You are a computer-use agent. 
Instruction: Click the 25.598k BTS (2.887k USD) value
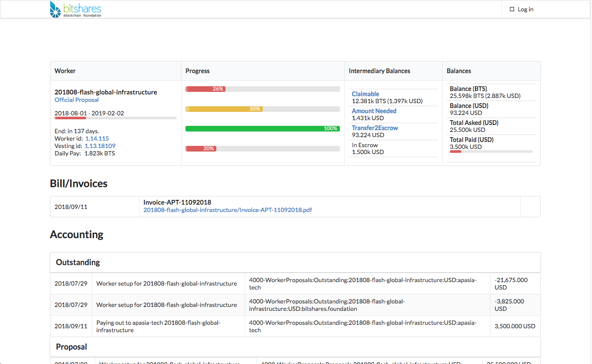point(485,96)
